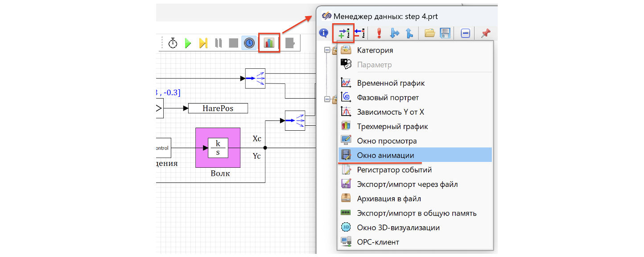Open file with the yellow folder icon
The height and width of the screenshot is (257, 644).
[x=429, y=33]
